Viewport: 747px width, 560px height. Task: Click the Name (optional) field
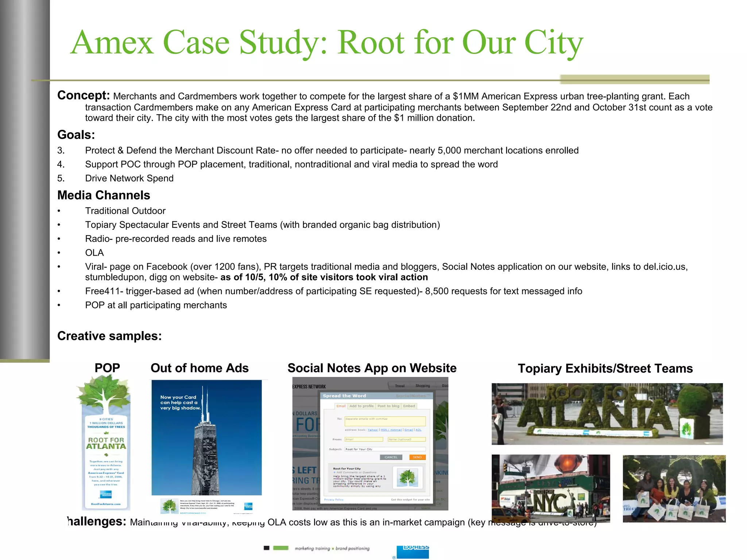pyautogui.click(x=407, y=439)
